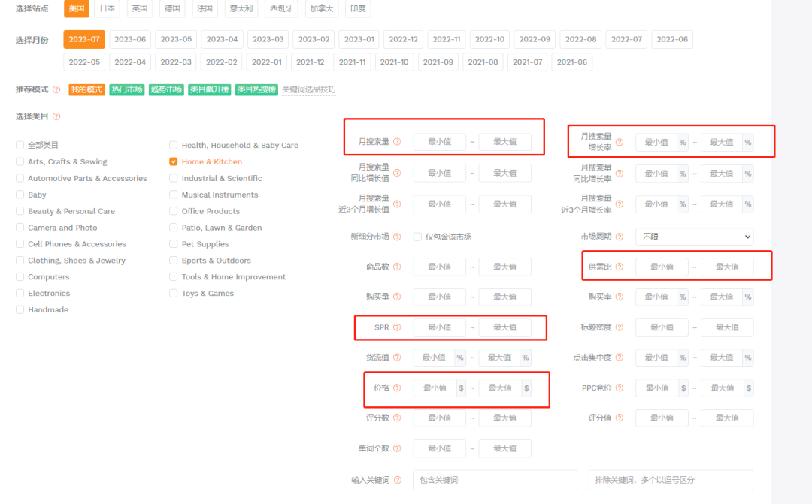The image size is (812, 504).
Task: Open help icon beside 价格
Action: point(397,388)
